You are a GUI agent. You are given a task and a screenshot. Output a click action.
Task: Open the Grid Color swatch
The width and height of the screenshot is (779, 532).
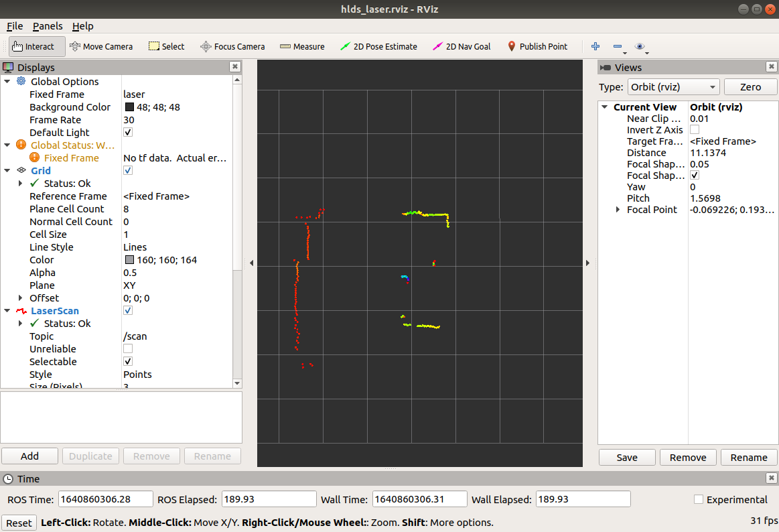(129, 260)
